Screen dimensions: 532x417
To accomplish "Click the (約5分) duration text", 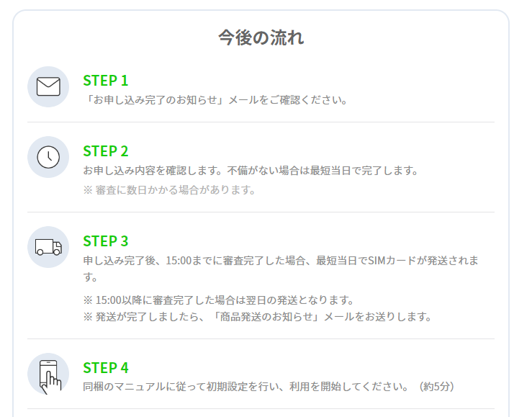I will (437, 386).
